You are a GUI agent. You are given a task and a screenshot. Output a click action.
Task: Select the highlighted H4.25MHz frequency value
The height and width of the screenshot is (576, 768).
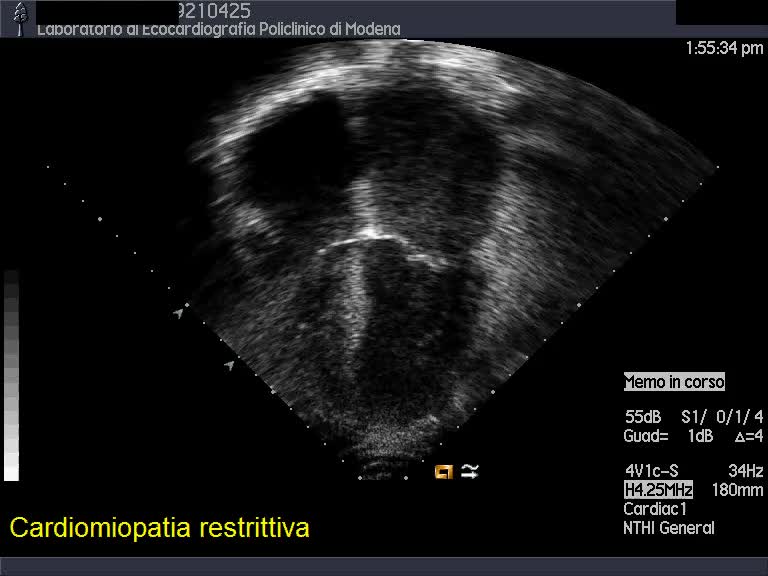click(658, 489)
